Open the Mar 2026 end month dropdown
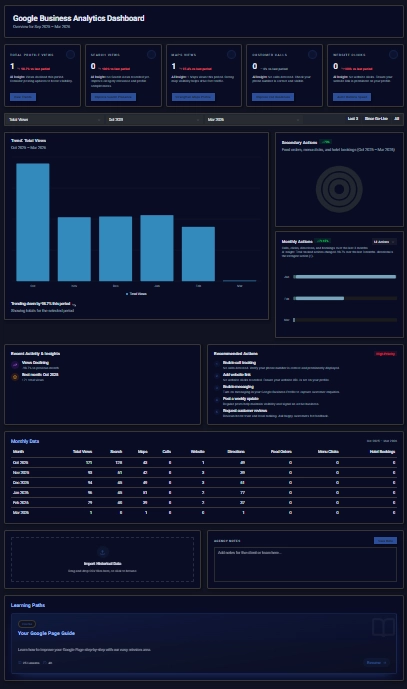This screenshot has width=407, height=689. [253, 120]
